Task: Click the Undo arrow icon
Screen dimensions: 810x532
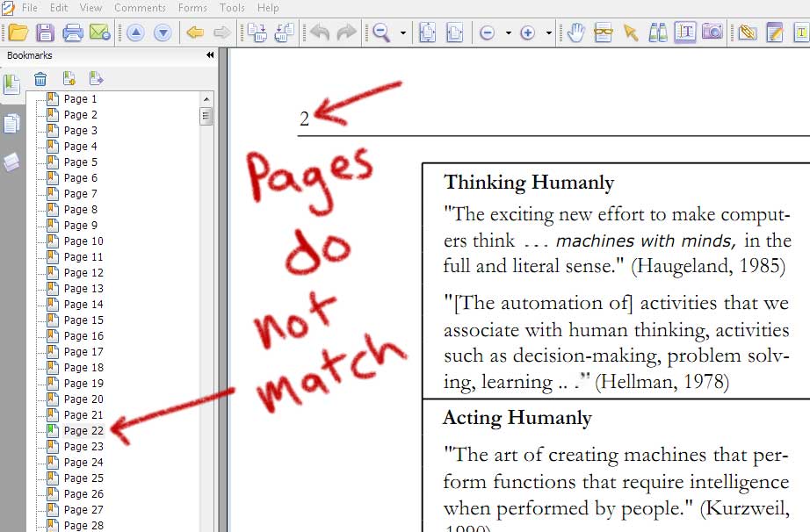Action: click(321, 32)
